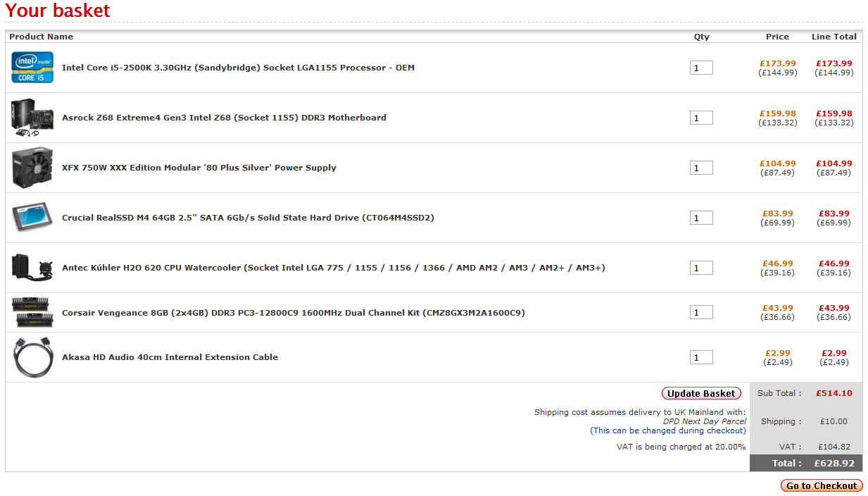The image size is (868, 496).
Task: Click the quantity input for Akasa cable
Action: (701, 357)
